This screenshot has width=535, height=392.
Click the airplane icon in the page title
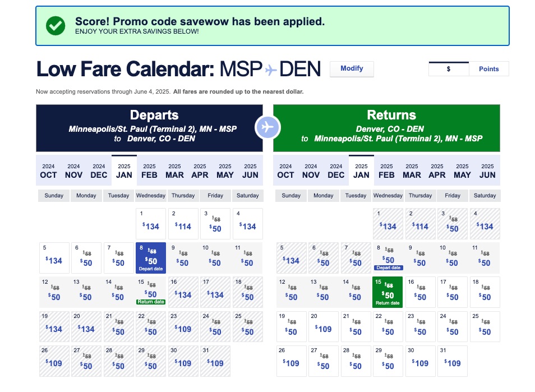tap(270, 68)
